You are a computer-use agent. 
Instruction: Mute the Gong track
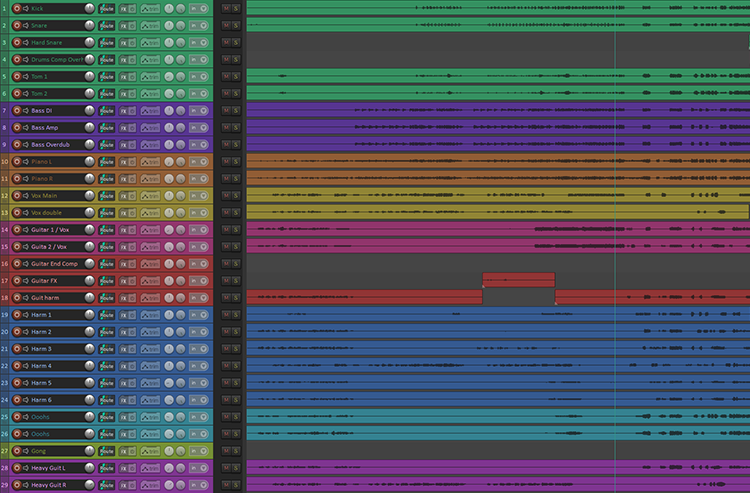pyautogui.click(x=226, y=451)
